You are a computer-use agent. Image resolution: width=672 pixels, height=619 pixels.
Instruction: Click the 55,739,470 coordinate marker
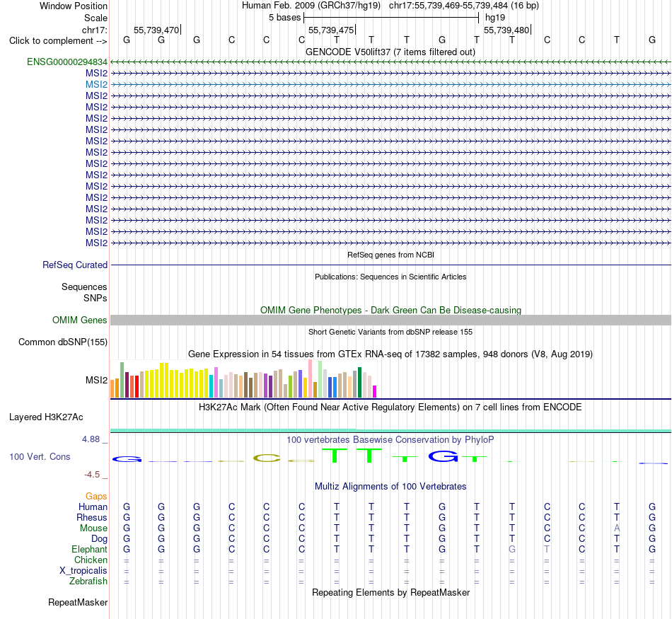(x=156, y=30)
